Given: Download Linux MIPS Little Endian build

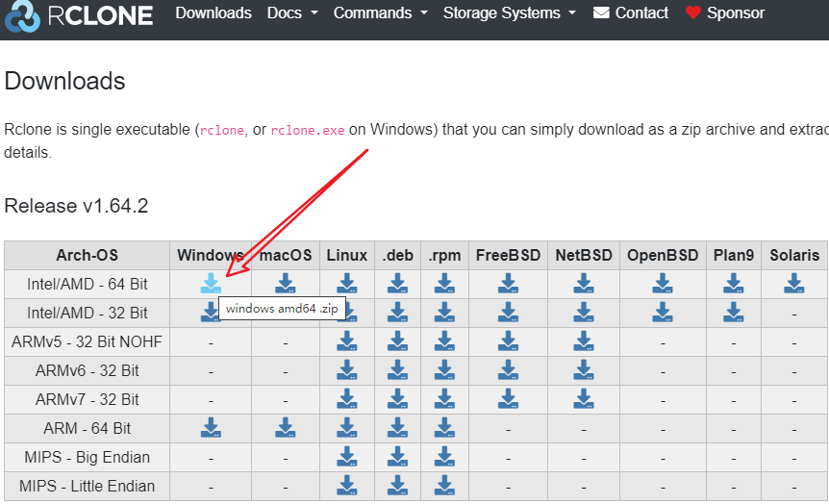Looking at the screenshot, I should point(347,486).
